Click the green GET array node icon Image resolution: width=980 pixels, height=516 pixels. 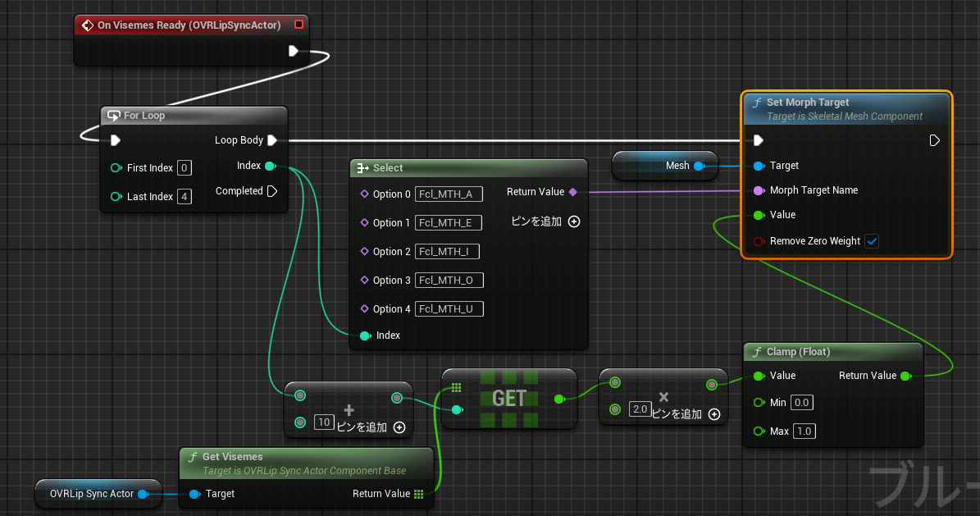[x=456, y=387]
